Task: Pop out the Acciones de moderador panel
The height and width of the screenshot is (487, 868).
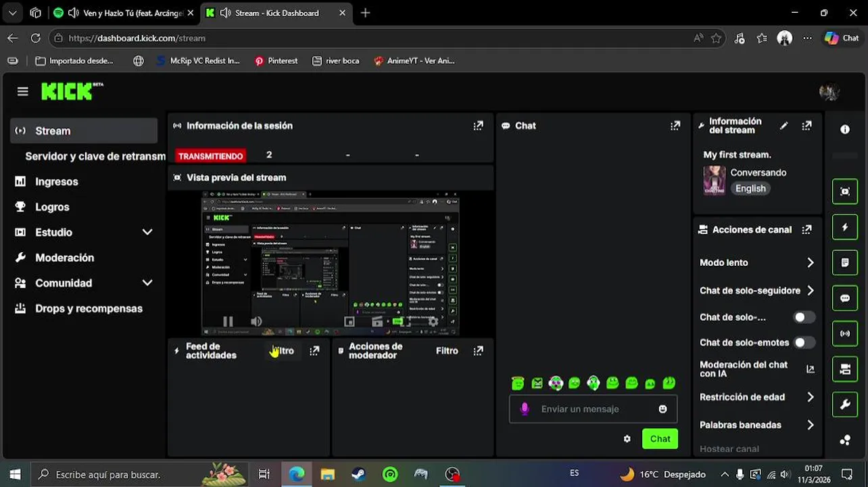Action: [x=478, y=351]
